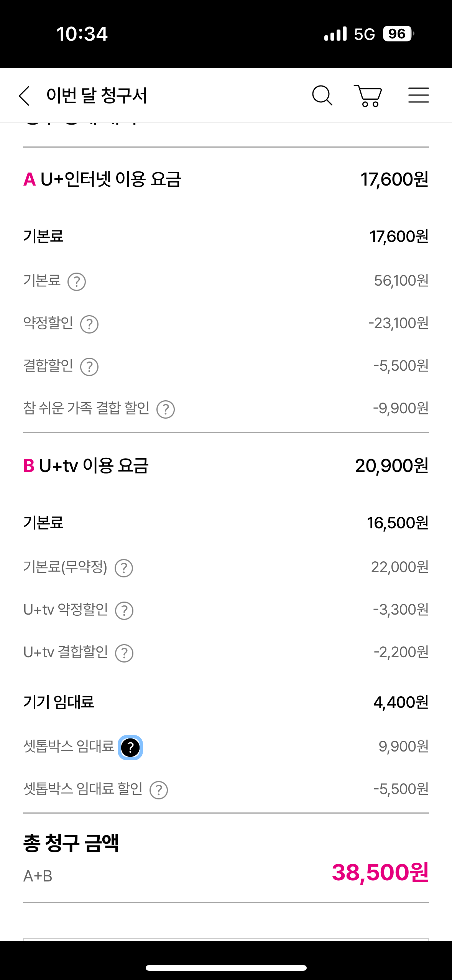This screenshot has width=452, height=980.
Task: Tap the 총 청구 금액 label
Action: click(71, 844)
